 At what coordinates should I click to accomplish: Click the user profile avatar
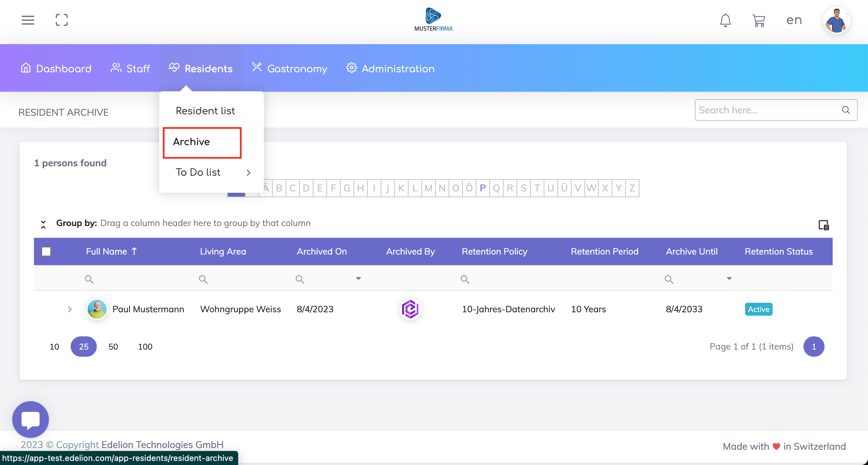pyautogui.click(x=836, y=20)
